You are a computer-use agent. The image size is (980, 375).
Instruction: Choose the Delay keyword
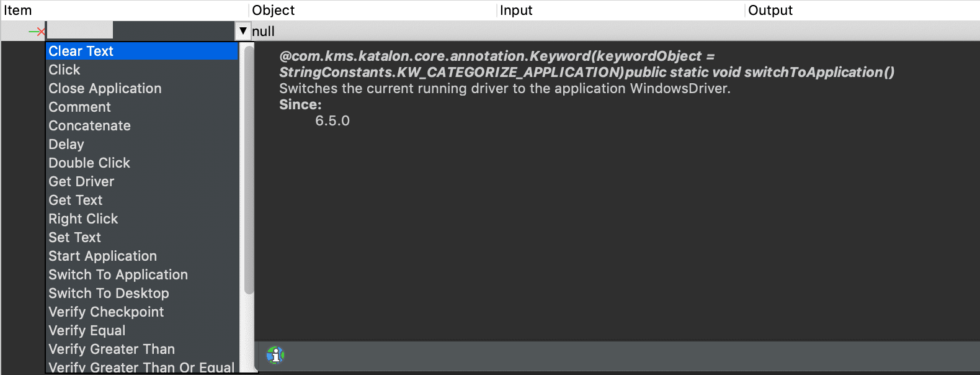tap(66, 144)
